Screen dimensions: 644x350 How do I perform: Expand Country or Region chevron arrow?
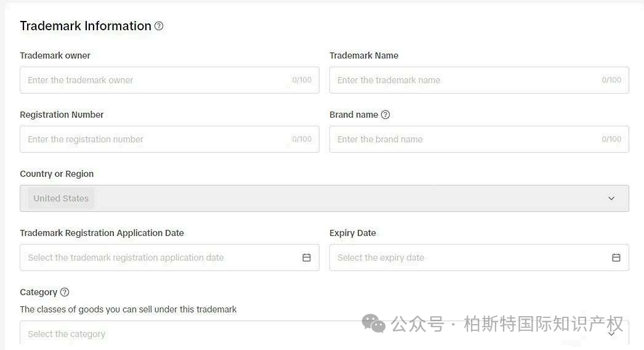click(x=611, y=198)
